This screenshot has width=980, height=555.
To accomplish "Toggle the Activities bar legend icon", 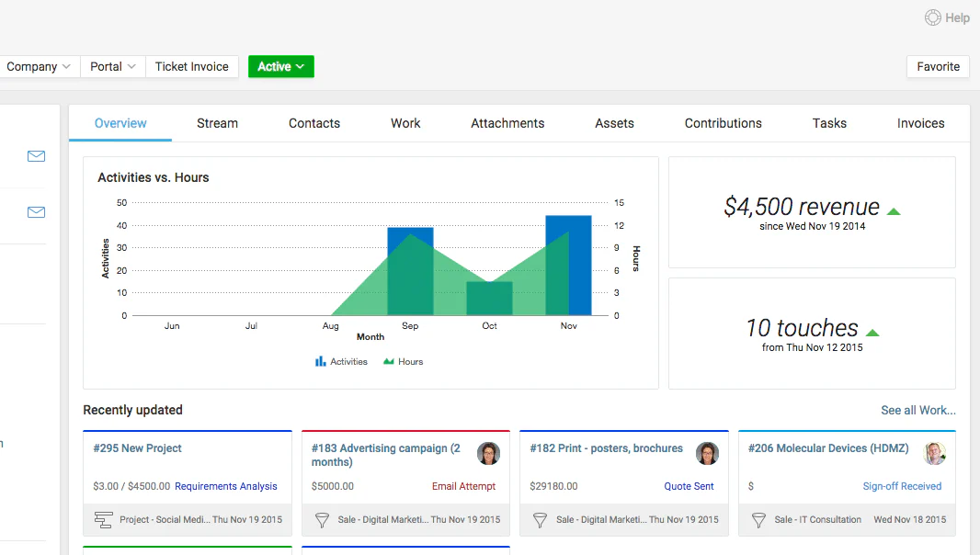I will [x=321, y=361].
